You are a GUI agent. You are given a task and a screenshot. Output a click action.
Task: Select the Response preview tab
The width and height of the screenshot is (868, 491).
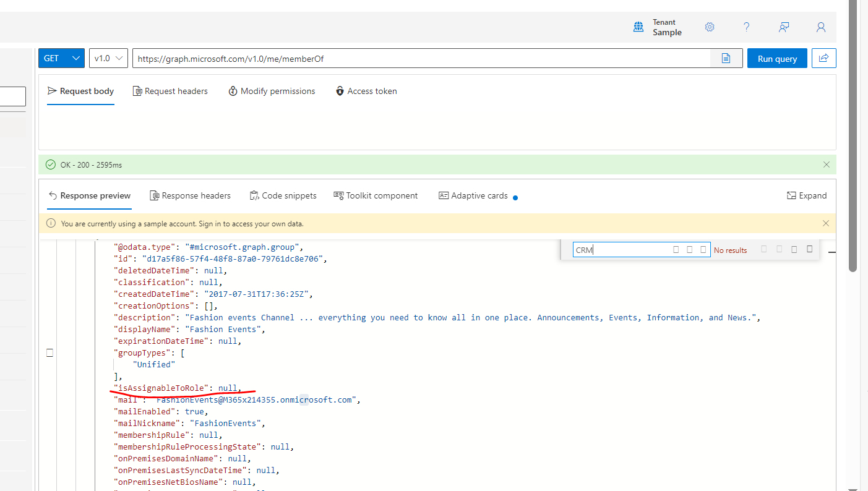coord(89,195)
